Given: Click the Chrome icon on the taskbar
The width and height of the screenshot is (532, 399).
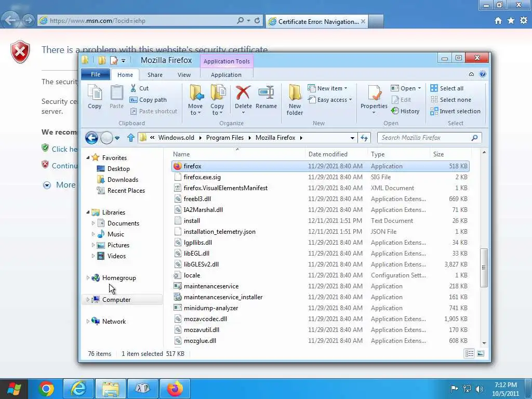Looking at the screenshot, I should click(x=46, y=389).
